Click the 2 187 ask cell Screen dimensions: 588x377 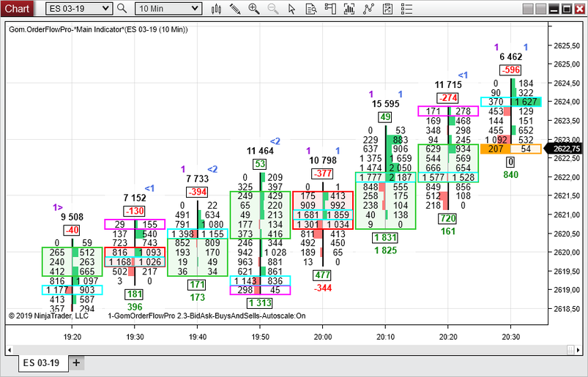[x=401, y=177]
